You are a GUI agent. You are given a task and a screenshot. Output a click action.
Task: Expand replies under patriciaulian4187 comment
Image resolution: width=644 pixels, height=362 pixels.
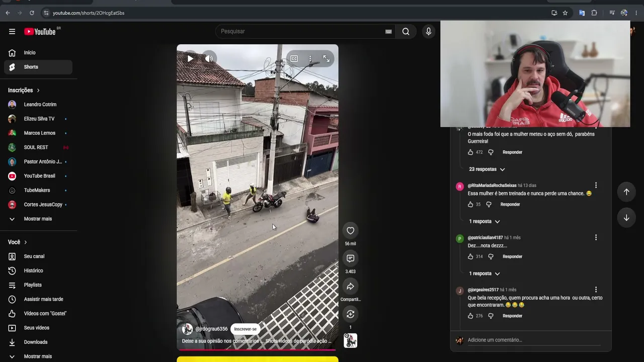pos(484,274)
